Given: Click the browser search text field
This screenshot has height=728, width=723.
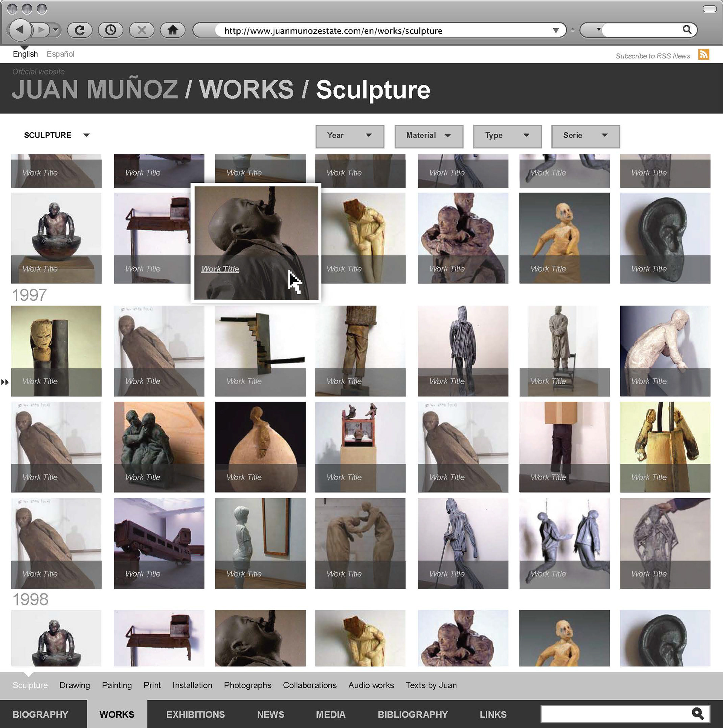Looking at the screenshot, I should point(642,30).
